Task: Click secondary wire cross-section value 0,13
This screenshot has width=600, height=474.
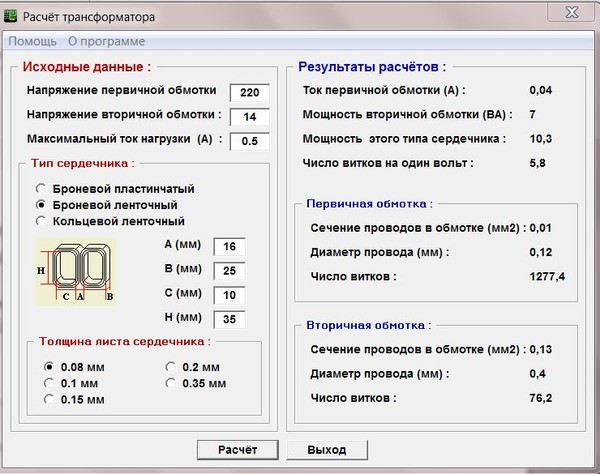Action: (x=541, y=349)
